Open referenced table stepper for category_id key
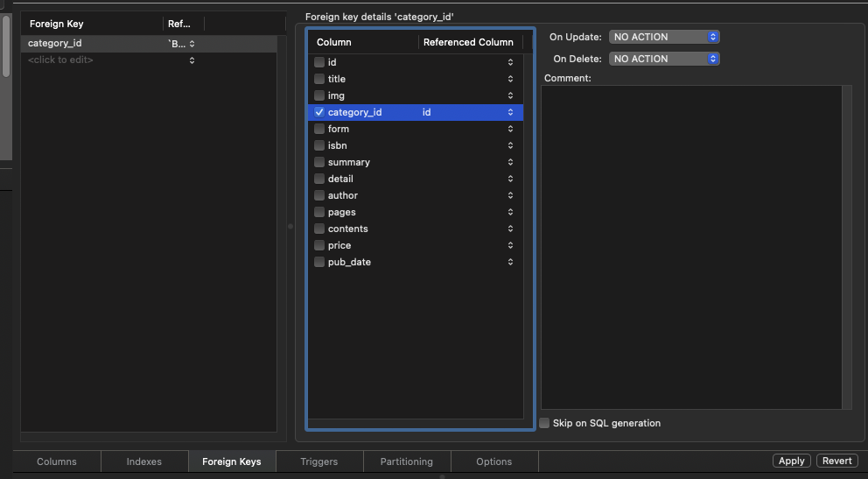The height and width of the screenshot is (479, 868). coord(192,43)
